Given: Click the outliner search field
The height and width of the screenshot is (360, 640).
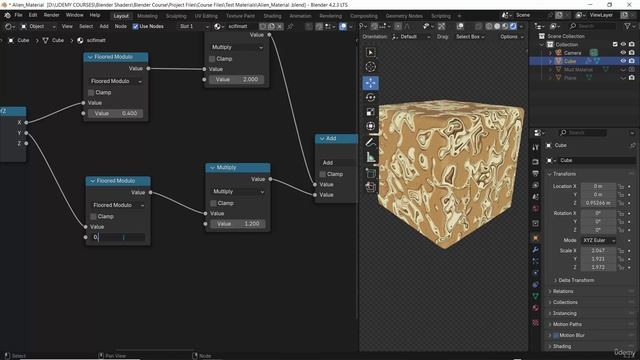Looking at the screenshot, I should [x=593, y=26].
